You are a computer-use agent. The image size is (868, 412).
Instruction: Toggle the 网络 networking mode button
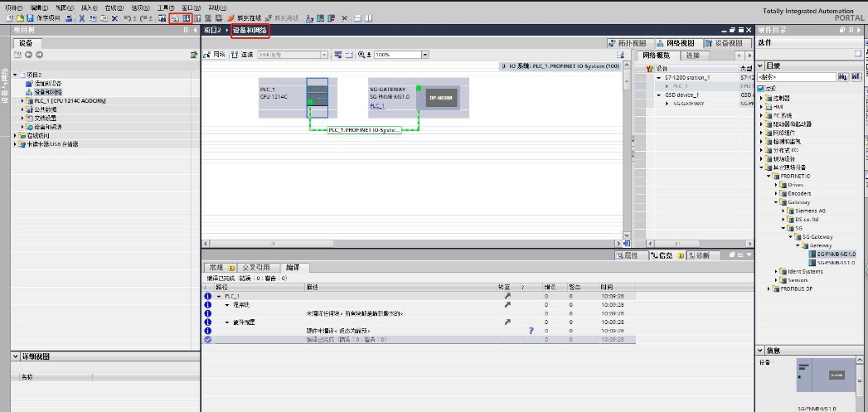coord(215,55)
